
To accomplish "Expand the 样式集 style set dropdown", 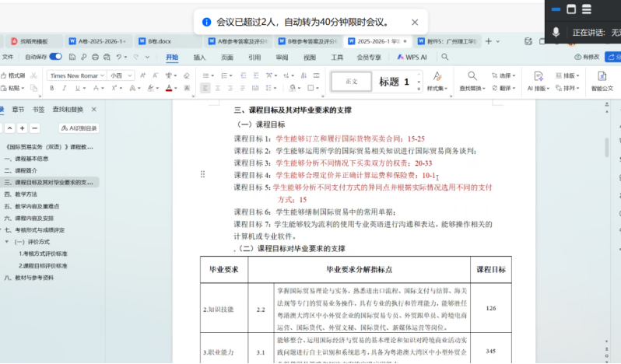I will point(437,89).
